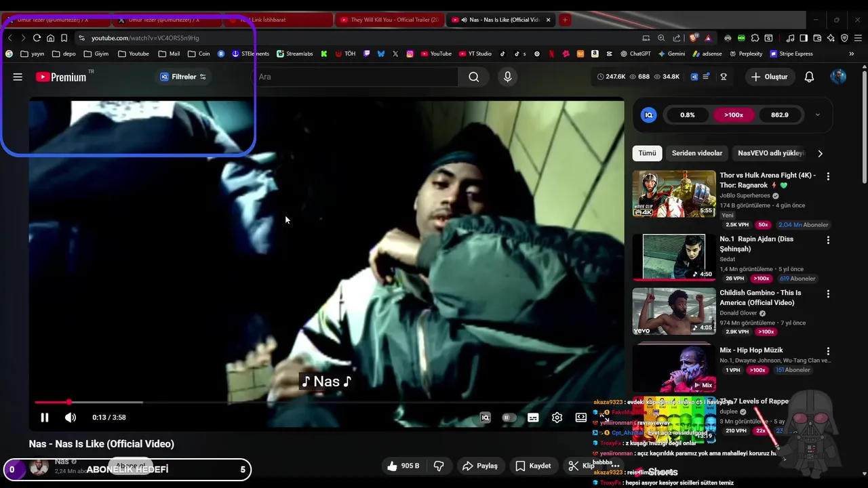Screen dimensions: 868x488
Task: Open options for Mix - Hip Hop Müzik
Action: click(828, 351)
